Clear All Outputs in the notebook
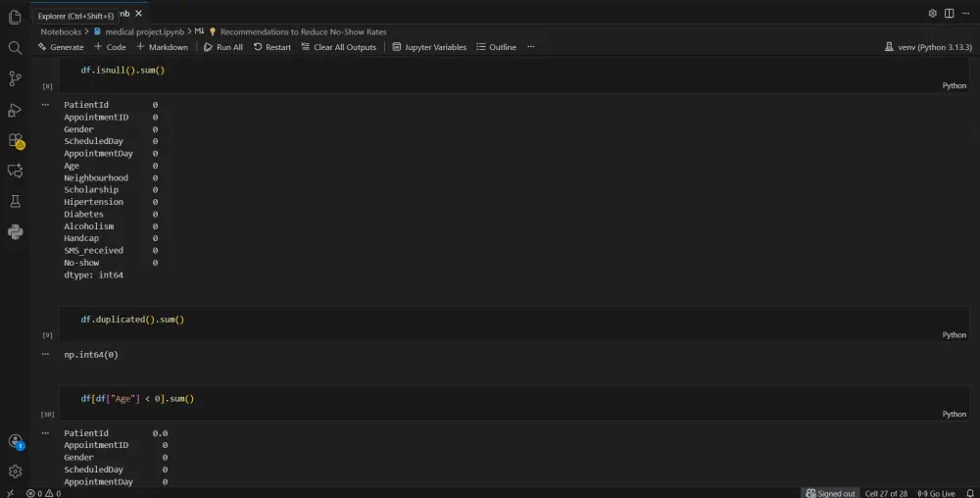The image size is (980, 498). coord(339,47)
